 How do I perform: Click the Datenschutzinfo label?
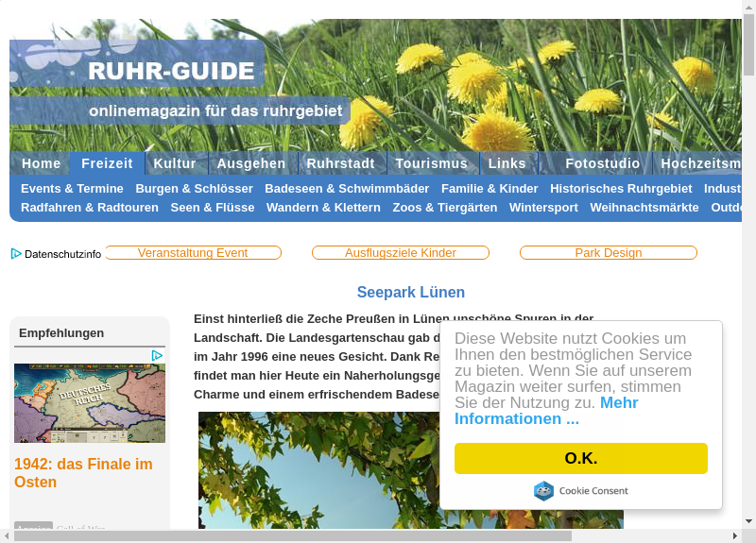pos(62,254)
